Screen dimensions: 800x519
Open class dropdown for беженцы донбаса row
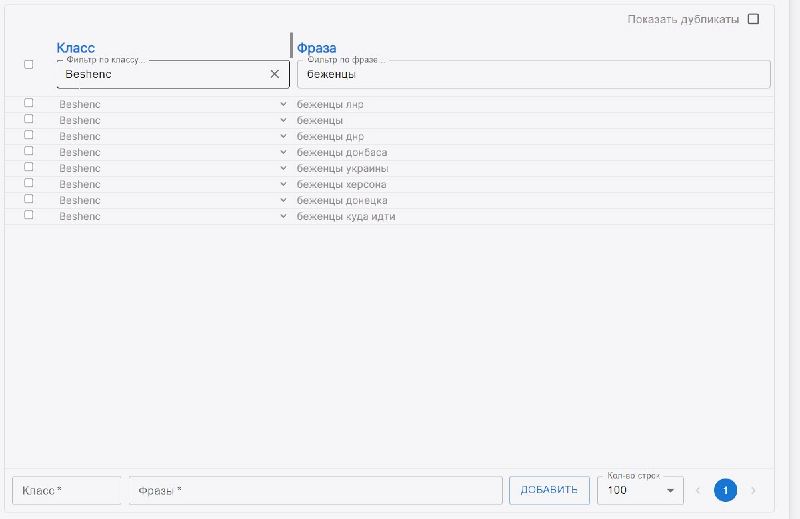[x=283, y=152]
